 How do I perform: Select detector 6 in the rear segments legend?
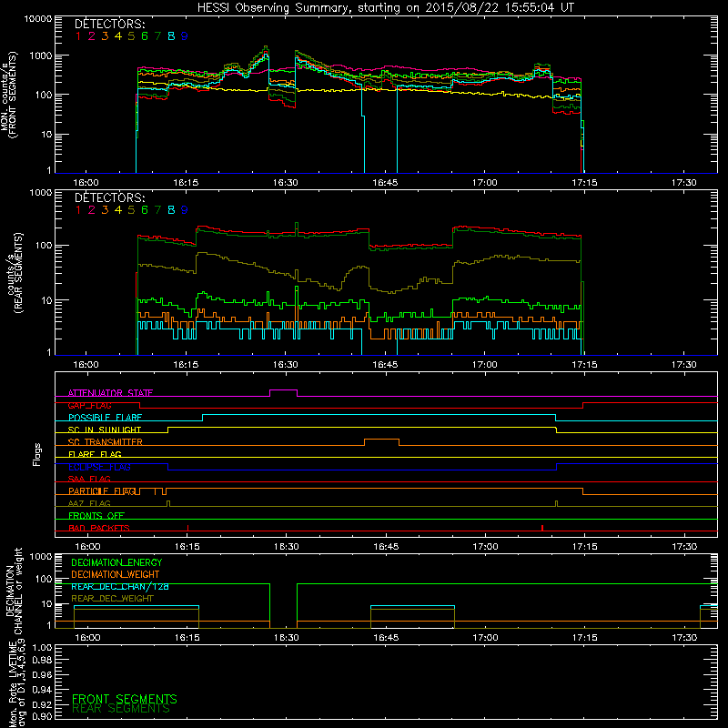pyautogui.click(x=145, y=210)
